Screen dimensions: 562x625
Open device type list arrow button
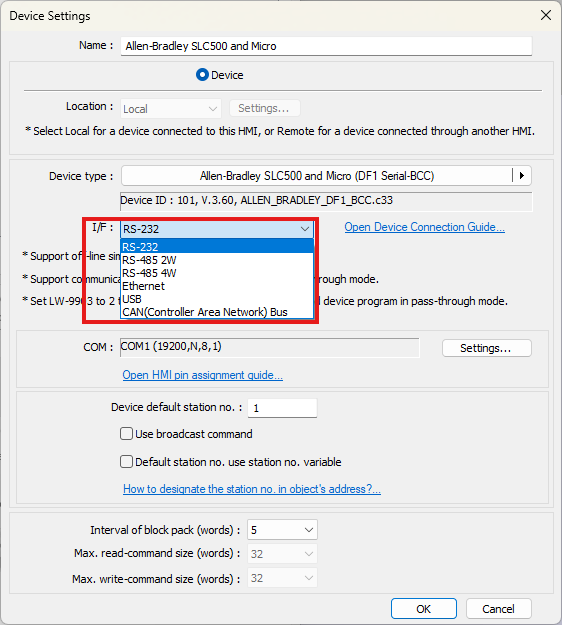[x=521, y=176]
